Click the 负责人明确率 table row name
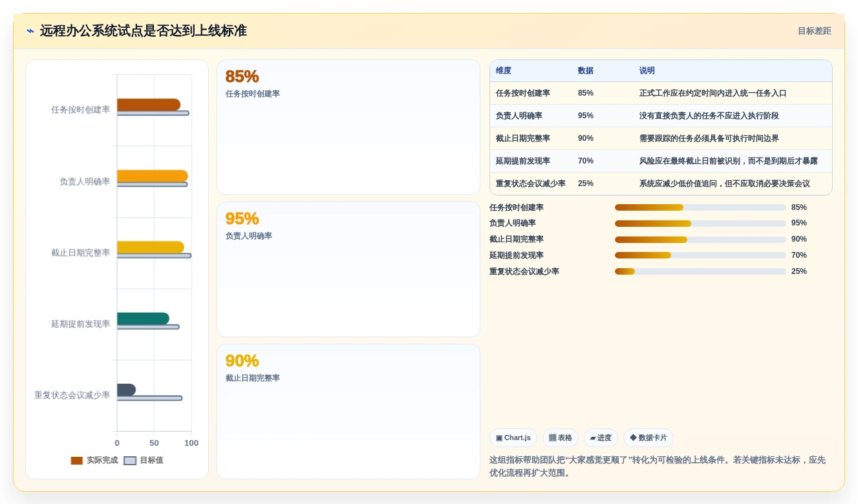The width and height of the screenshot is (858, 504). coord(519,116)
